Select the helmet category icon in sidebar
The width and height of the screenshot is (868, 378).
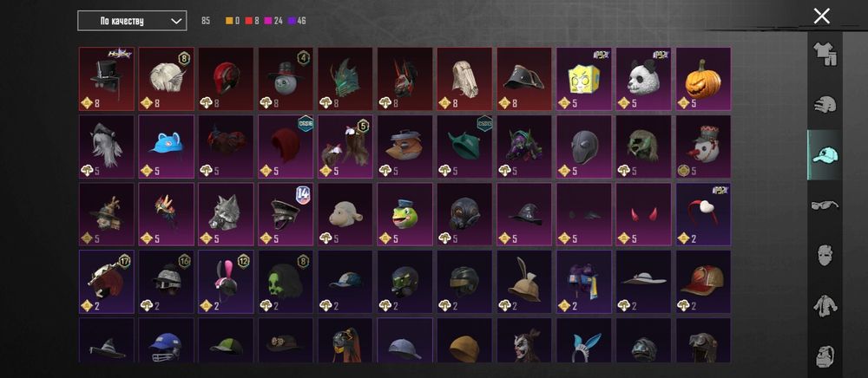pyautogui.click(x=825, y=104)
